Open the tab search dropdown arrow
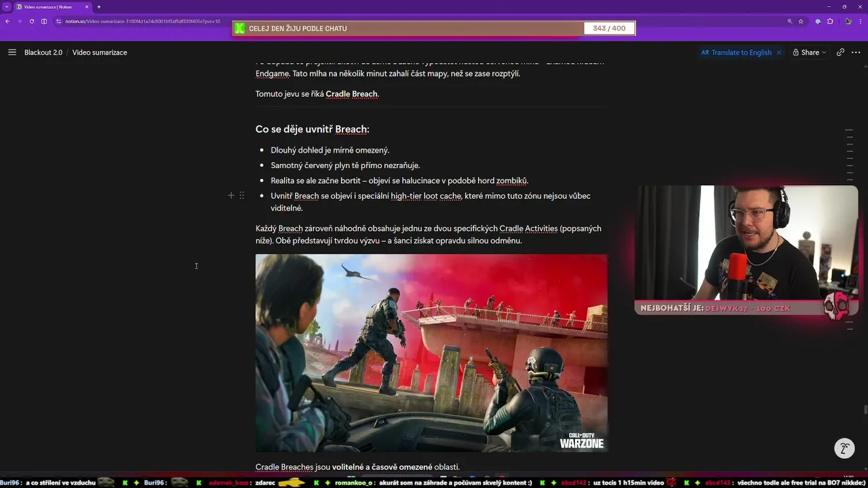This screenshot has width=868, height=488. click(5, 7)
